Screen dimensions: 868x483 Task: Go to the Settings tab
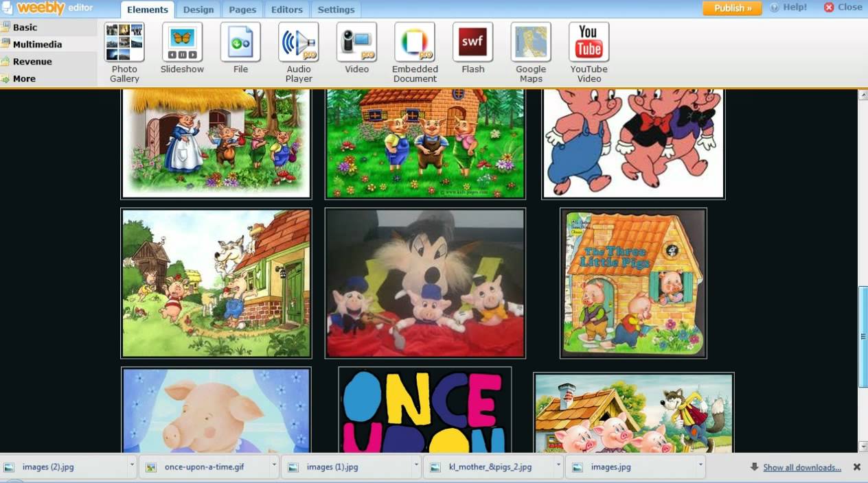pyautogui.click(x=336, y=10)
